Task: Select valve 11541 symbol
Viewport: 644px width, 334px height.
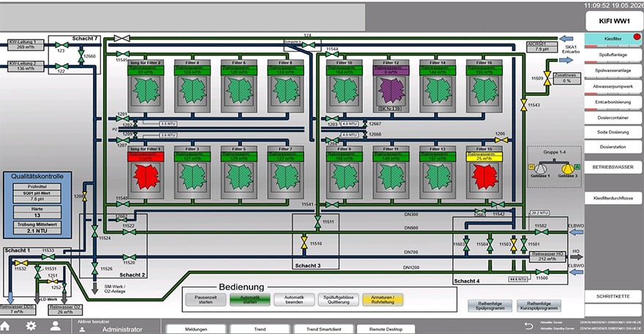Action: (332, 205)
